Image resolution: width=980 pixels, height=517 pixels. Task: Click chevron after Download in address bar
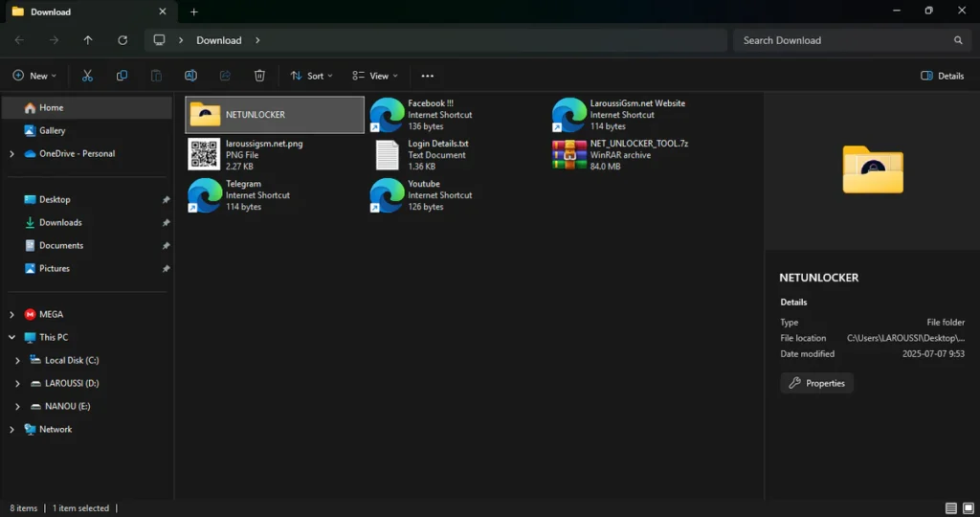(257, 40)
